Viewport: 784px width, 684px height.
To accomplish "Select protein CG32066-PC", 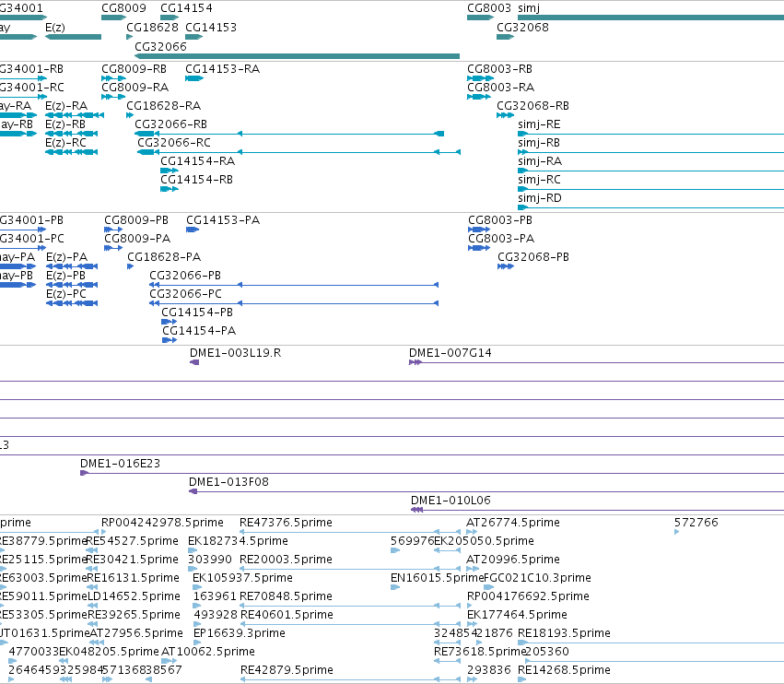I will click(294, 303).
